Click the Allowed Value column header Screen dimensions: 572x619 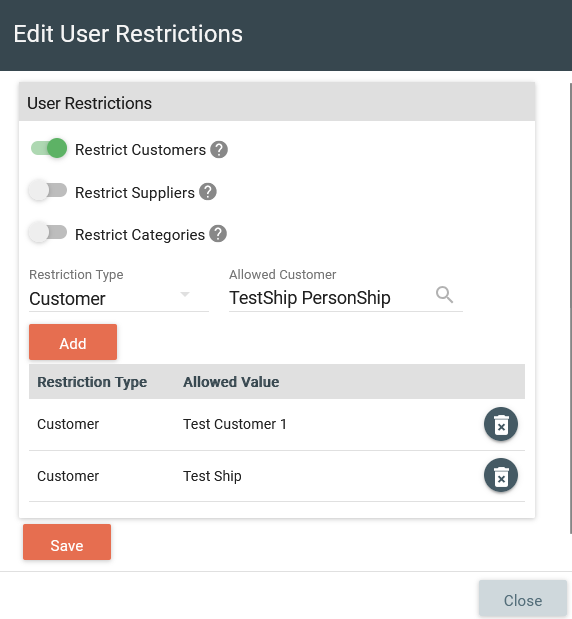click(231, 382)
